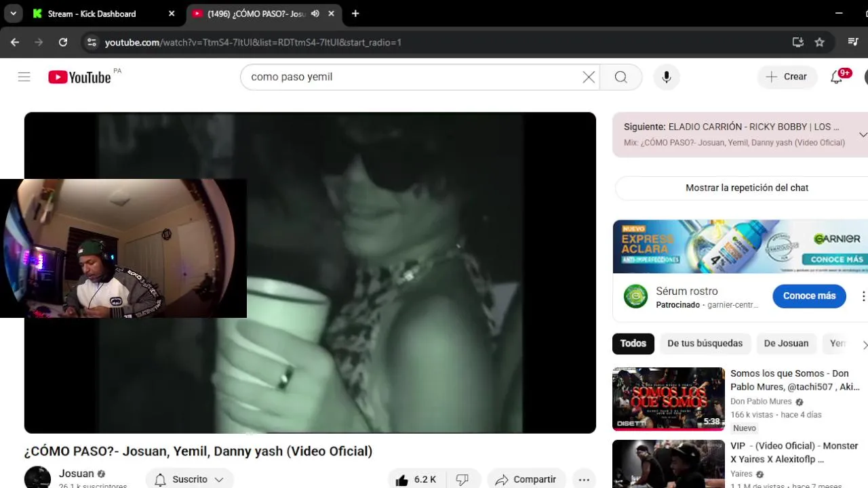This screenshot has height=488, width=868.
Task: Click the video title ¿CÓMO PASO? text
Action: point(198,451)
